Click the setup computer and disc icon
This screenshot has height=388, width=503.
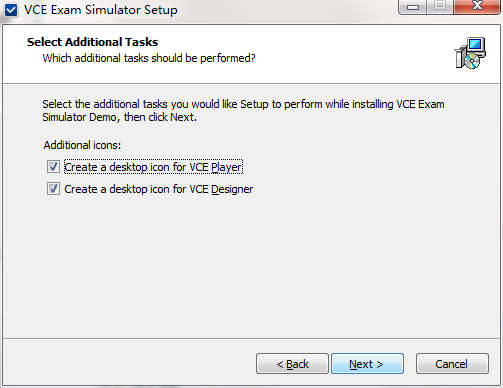point(470,53)
